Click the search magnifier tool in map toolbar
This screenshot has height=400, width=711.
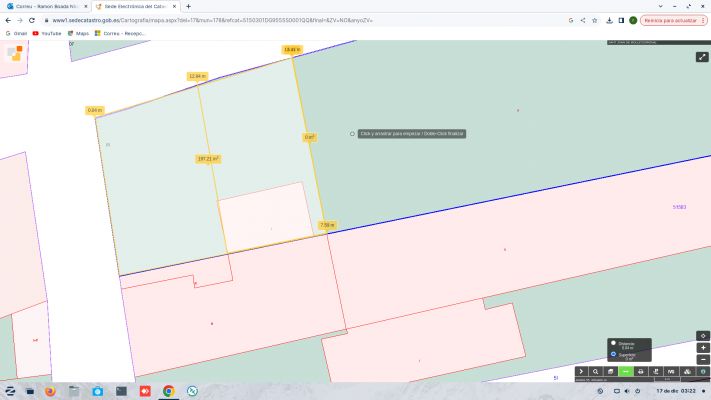[x=595, y=371]
